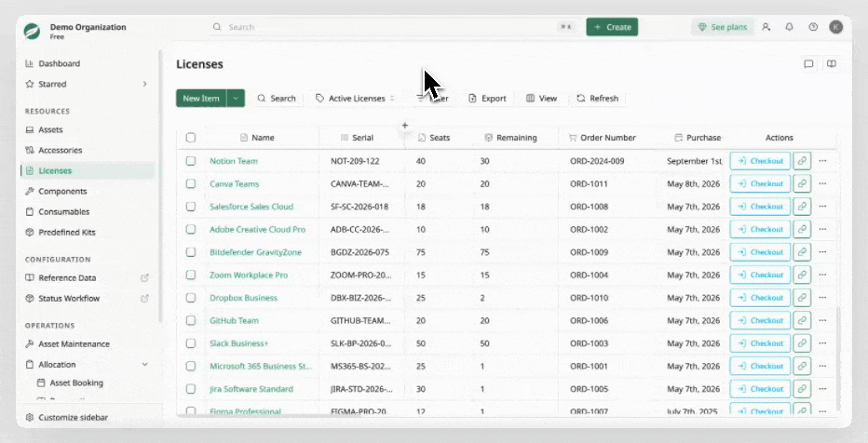868x443 pixels.
Task: Click the New Item button
Action: (x=201, y=99)
